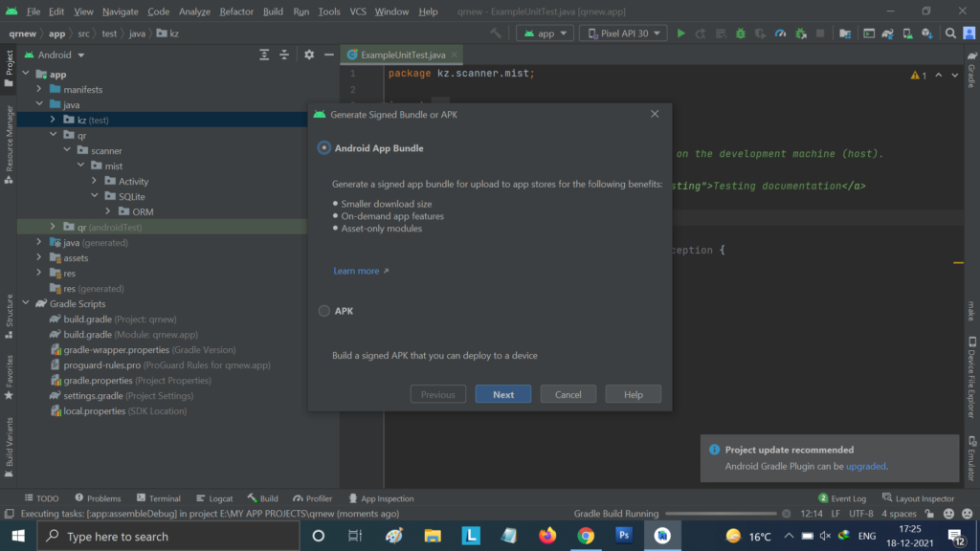Collapse all in the Project panel
This screenshot has height=551, width=980.
pyautogui.click(x=284, y=55)
